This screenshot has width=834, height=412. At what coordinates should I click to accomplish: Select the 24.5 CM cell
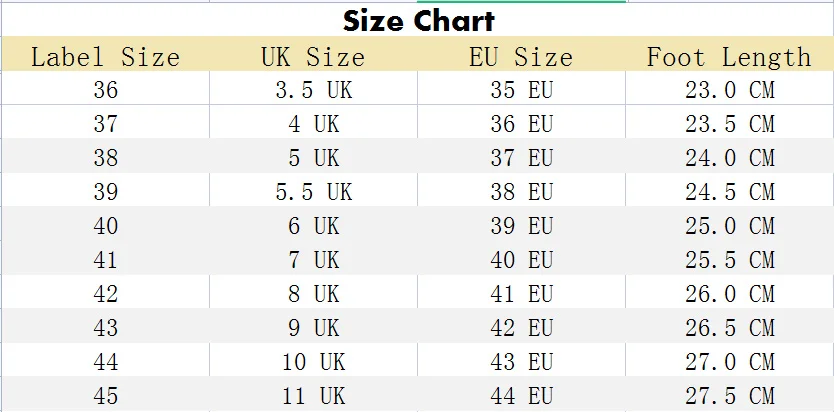point(730,190)
